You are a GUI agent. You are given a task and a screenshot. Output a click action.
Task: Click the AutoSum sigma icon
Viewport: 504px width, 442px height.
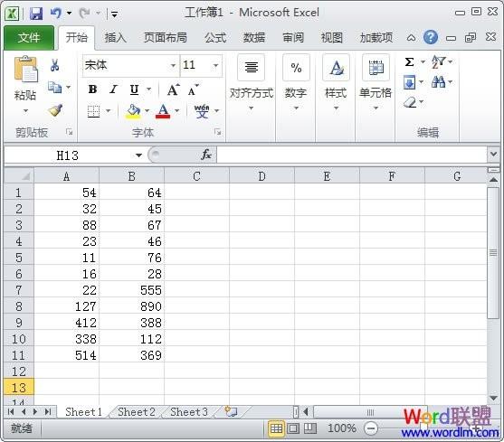[x=409, y=61]
